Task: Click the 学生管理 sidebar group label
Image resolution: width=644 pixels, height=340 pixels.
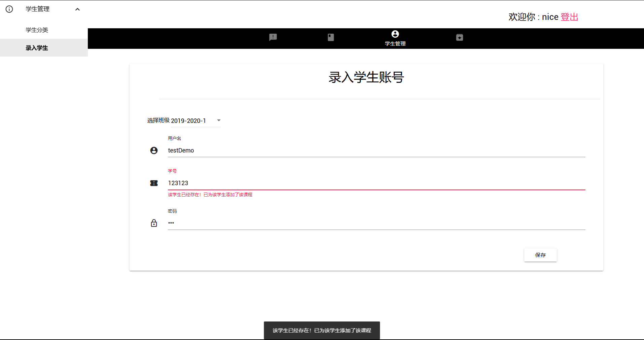Action: (x=38, y=9)
